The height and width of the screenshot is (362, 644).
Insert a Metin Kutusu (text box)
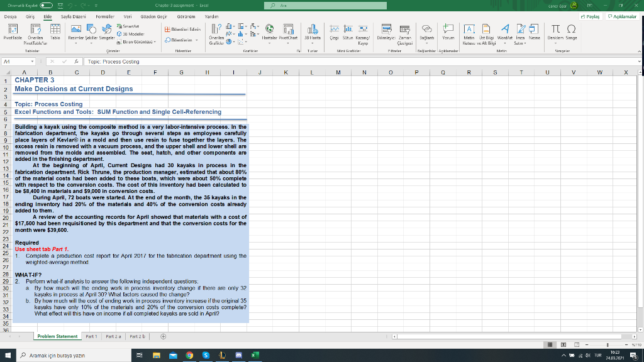click(469, 34)
